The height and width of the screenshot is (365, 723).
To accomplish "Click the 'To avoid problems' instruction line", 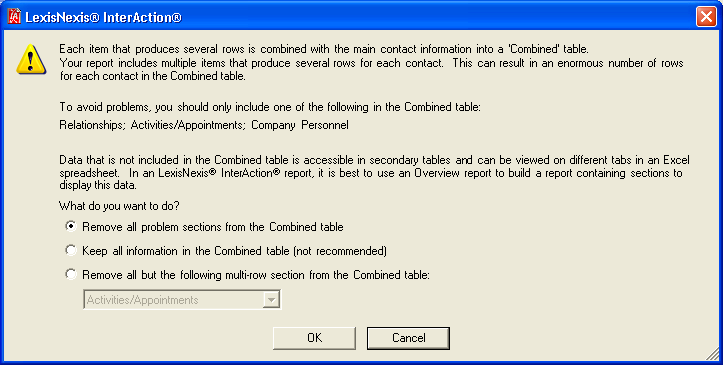I will (x=270, y=107).
